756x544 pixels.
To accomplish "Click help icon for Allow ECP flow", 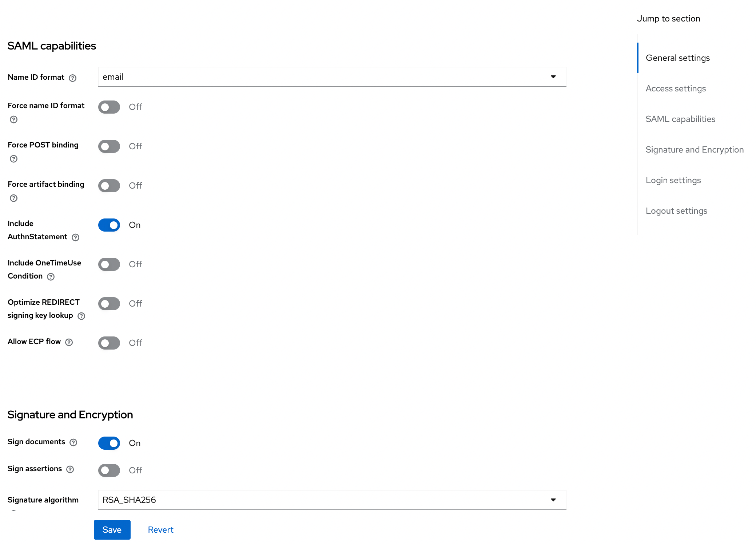I will [x=69, y=342].
